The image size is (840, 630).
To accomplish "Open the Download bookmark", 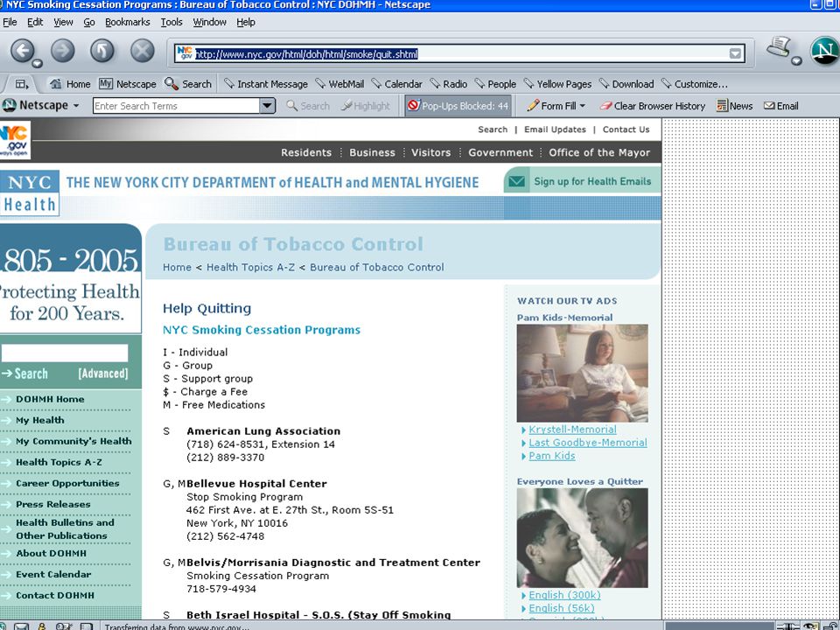I will (626, 84).
